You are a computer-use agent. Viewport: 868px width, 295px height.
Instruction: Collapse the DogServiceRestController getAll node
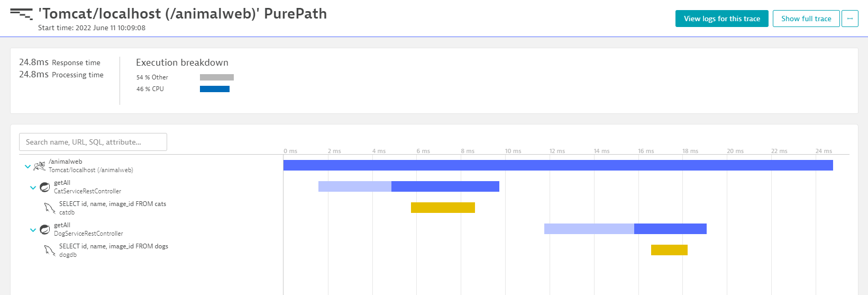click(33, 230)
